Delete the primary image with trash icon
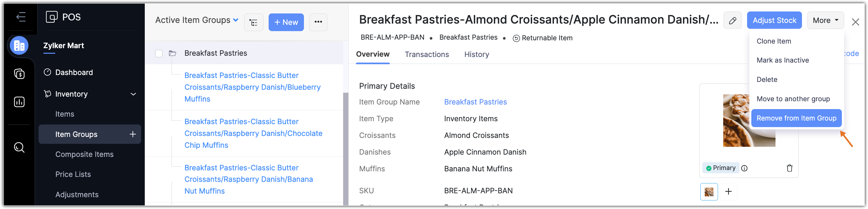The image size is (868, 209). tap(789, 168)
